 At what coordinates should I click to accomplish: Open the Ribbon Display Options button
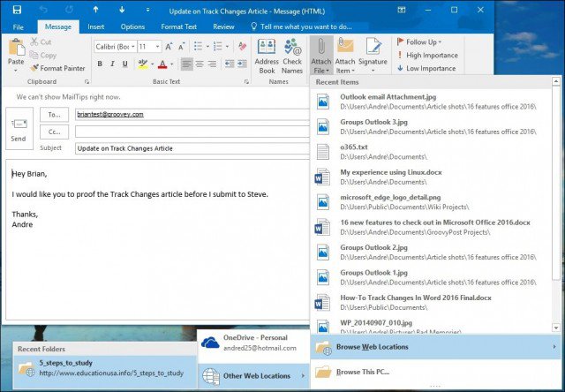coord(402,10)
